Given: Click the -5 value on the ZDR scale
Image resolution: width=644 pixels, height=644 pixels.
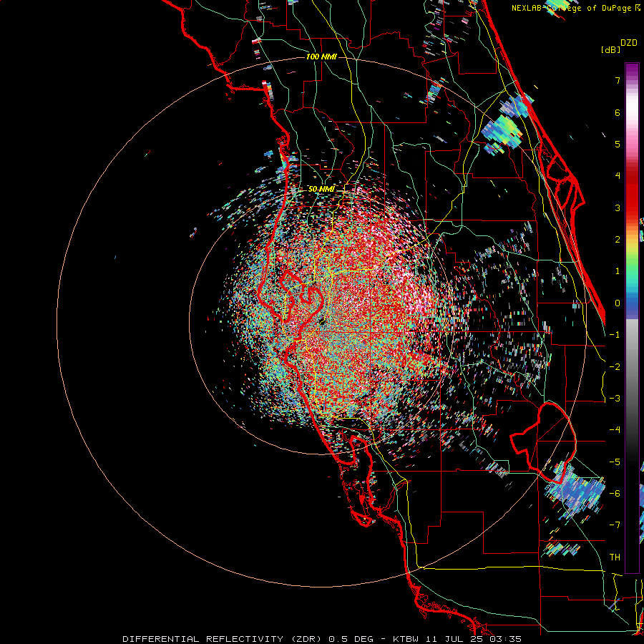Looking at the screenshot, I should pos(615,462).
